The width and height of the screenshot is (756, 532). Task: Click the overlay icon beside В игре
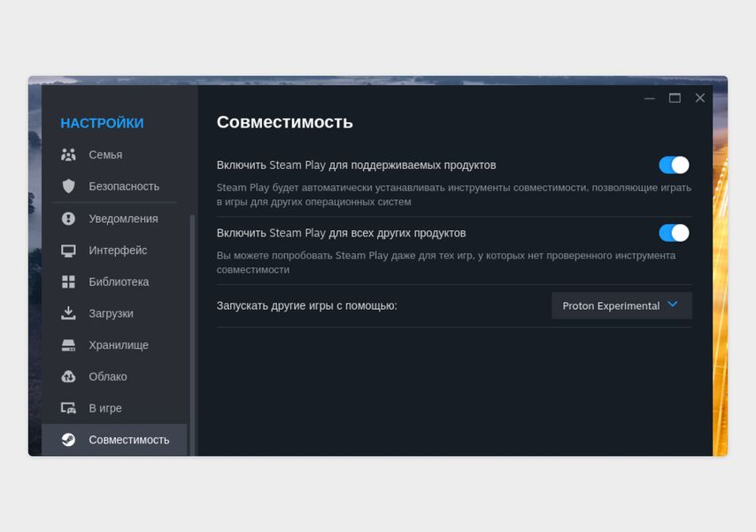(68, 408)
